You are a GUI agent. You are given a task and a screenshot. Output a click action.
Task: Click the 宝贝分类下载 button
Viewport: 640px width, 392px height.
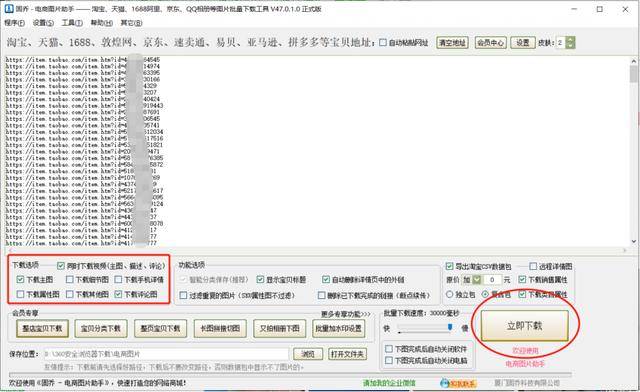[101, 328]
